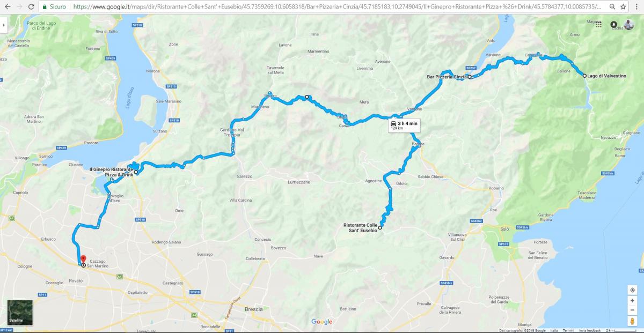644x333 pixels.
Task: Show your current location on map
Action: [x=632, y=290]
